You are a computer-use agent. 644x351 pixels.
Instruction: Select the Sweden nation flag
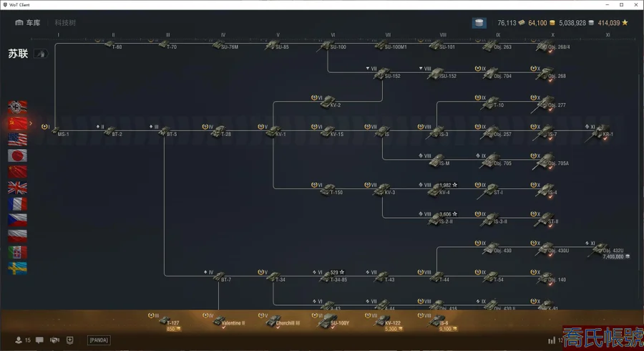pos(17,268)
